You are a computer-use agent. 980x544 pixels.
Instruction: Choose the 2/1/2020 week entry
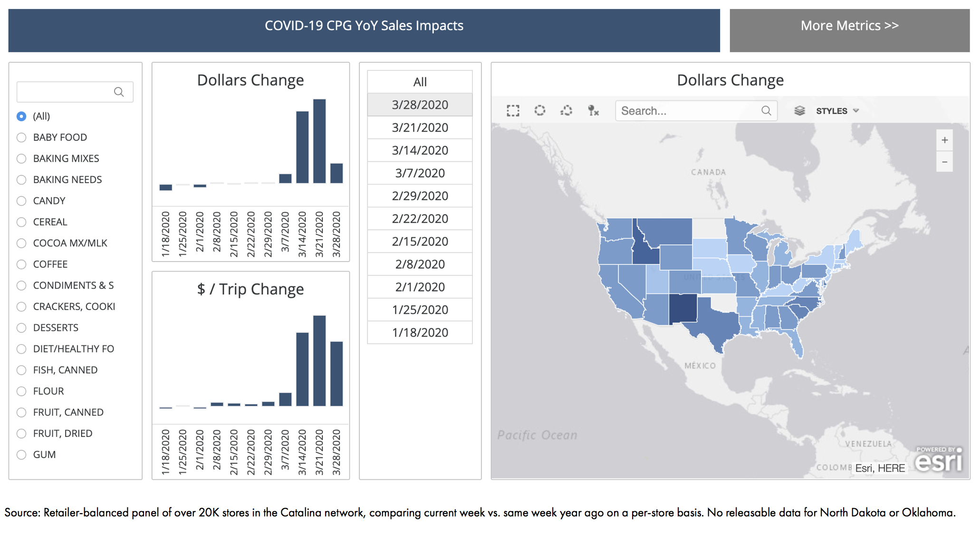pos(420,287)
